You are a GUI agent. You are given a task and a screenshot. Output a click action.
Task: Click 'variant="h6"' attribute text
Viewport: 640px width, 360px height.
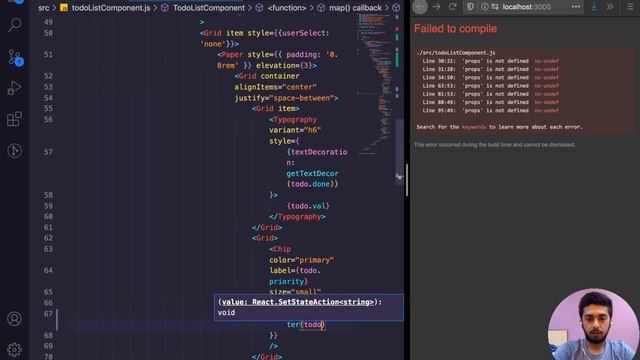click(x=295, y=130)
